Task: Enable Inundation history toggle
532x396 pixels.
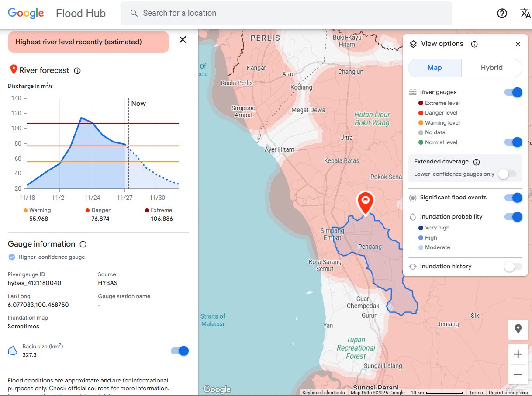Action: pos(513,267)
